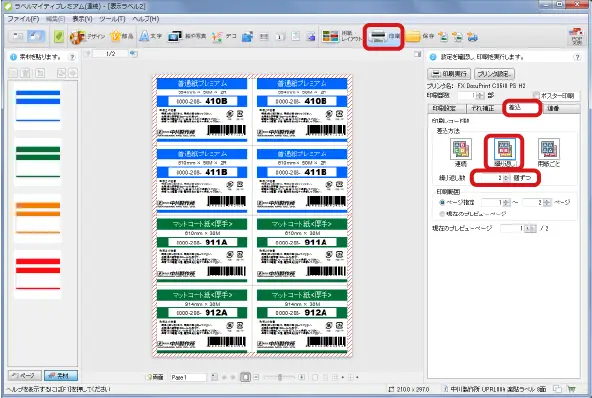
Task: Open the 文字 text tool
Action: coord(150,36)
